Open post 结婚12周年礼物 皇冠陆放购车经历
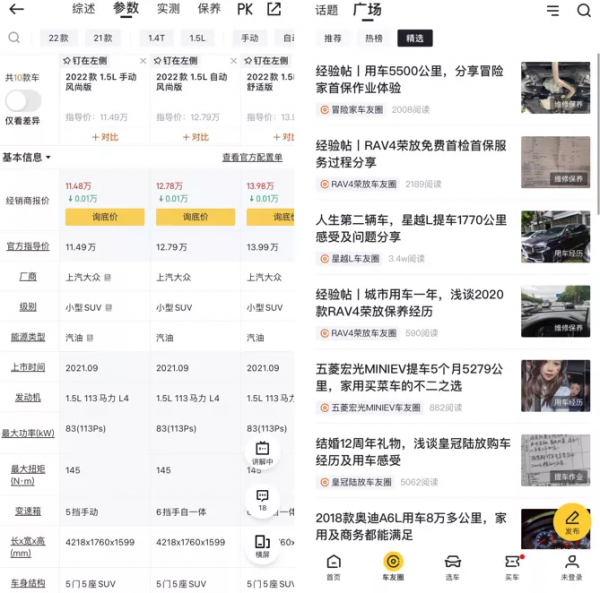Screen dimensions: 600x593 point(413,452)
